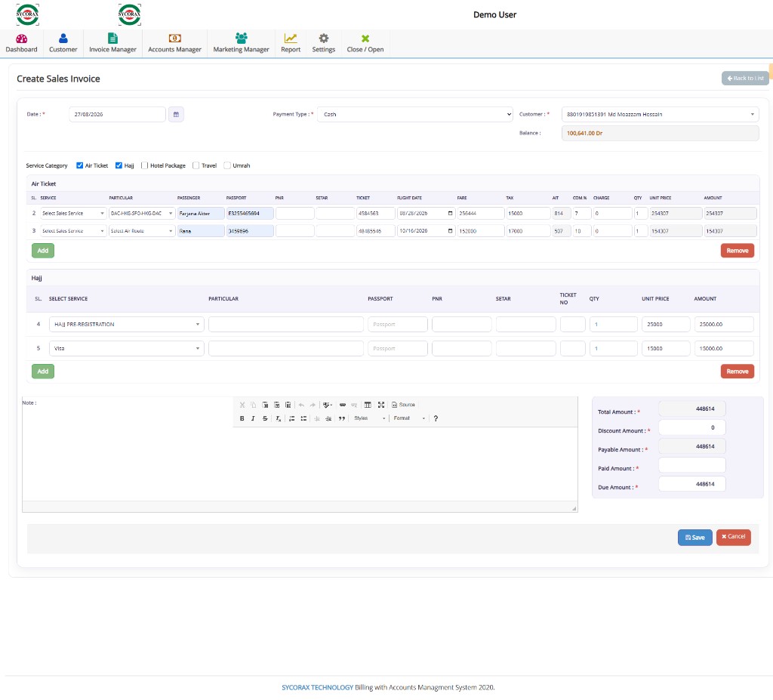This screenshot has height=700, width=773.
Task: Open the service dropdown in air ticket row 2
Action: (73, 214)
